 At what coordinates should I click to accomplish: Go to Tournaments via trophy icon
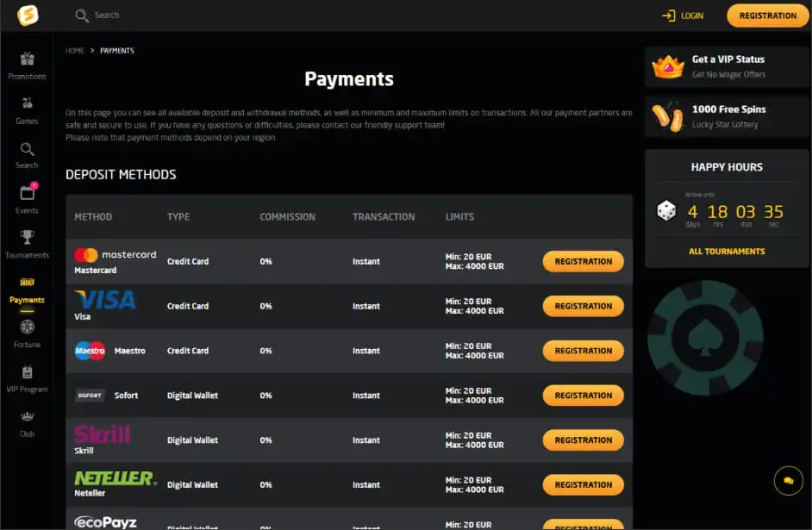pyautogui.click(x=27, y=239)
